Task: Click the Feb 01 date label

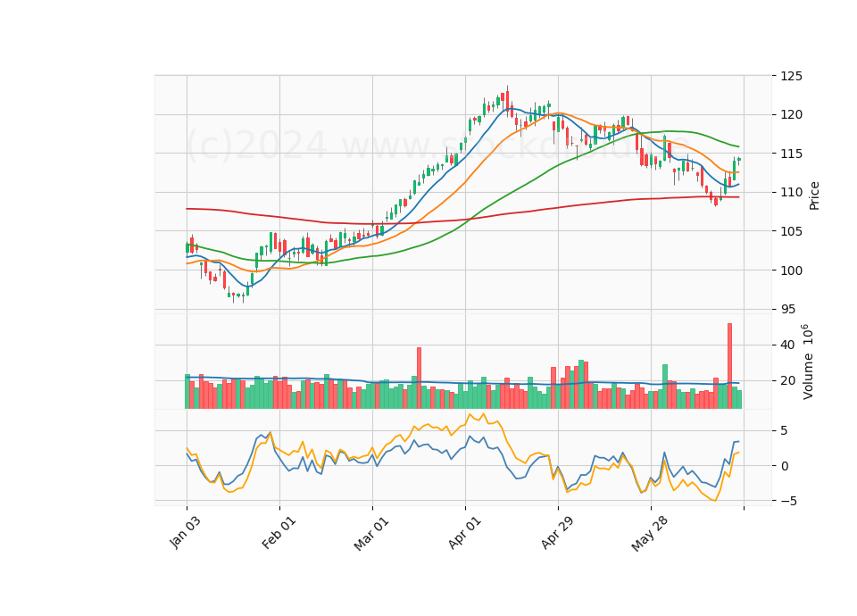Action: click(279, 532)
